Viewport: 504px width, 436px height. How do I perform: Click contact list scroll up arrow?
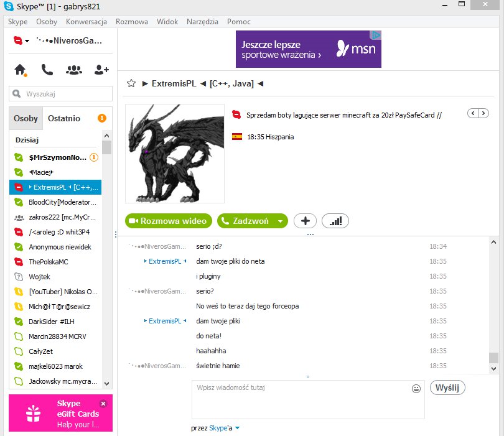(x=107, y=136)
